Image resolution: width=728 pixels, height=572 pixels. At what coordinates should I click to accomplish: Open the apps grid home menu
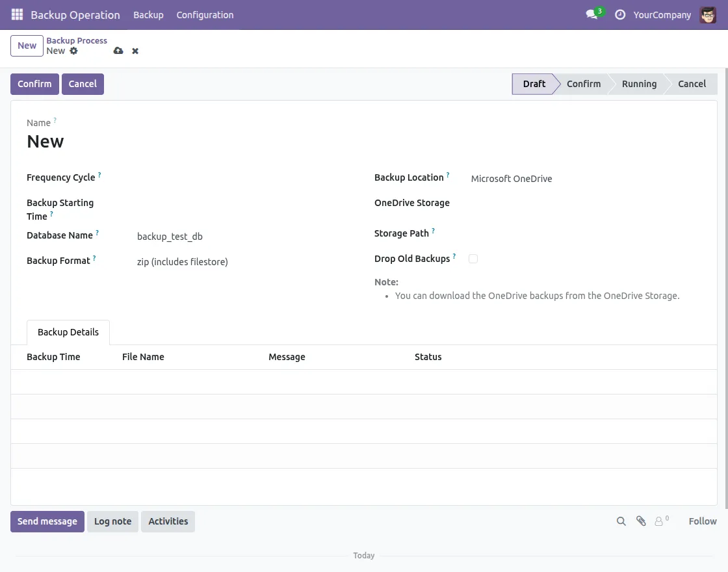pos(17,14)
